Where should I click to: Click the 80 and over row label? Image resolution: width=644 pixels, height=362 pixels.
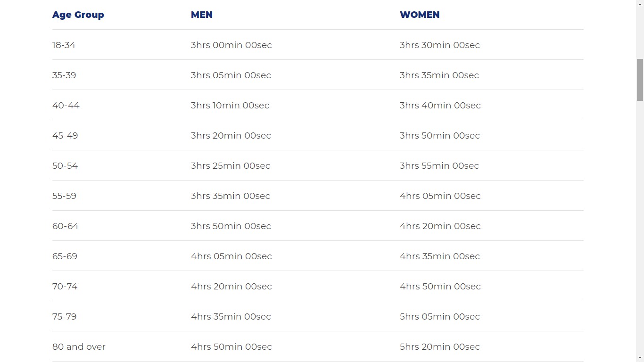[x=79, y=347]
